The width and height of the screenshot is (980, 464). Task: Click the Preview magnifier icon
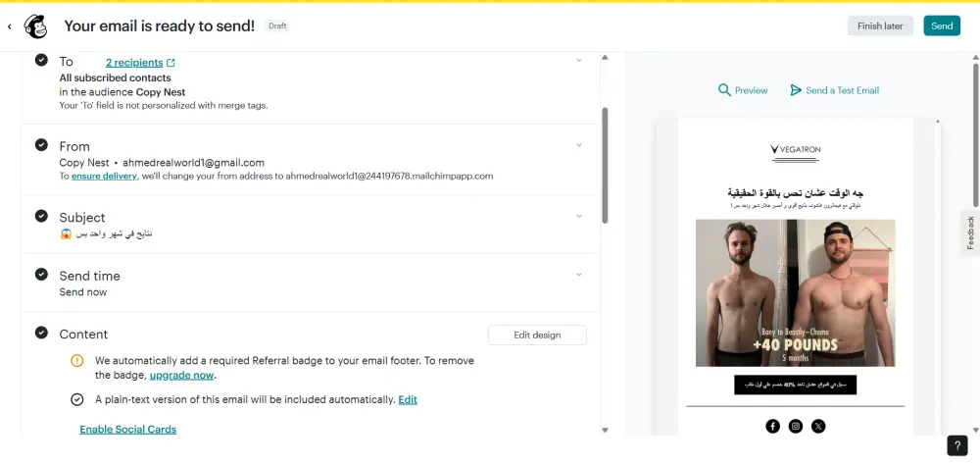[x=724, y=90]
